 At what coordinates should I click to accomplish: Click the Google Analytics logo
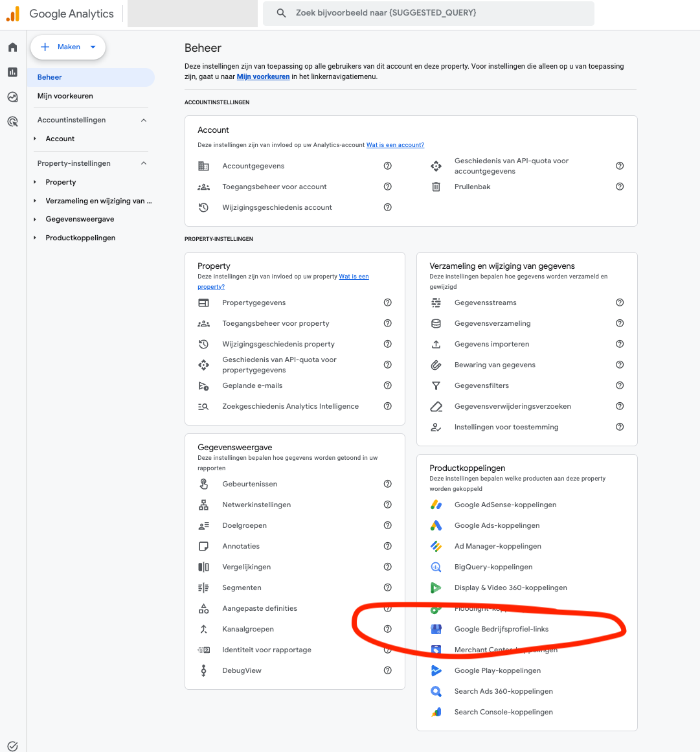pos(60,14)
